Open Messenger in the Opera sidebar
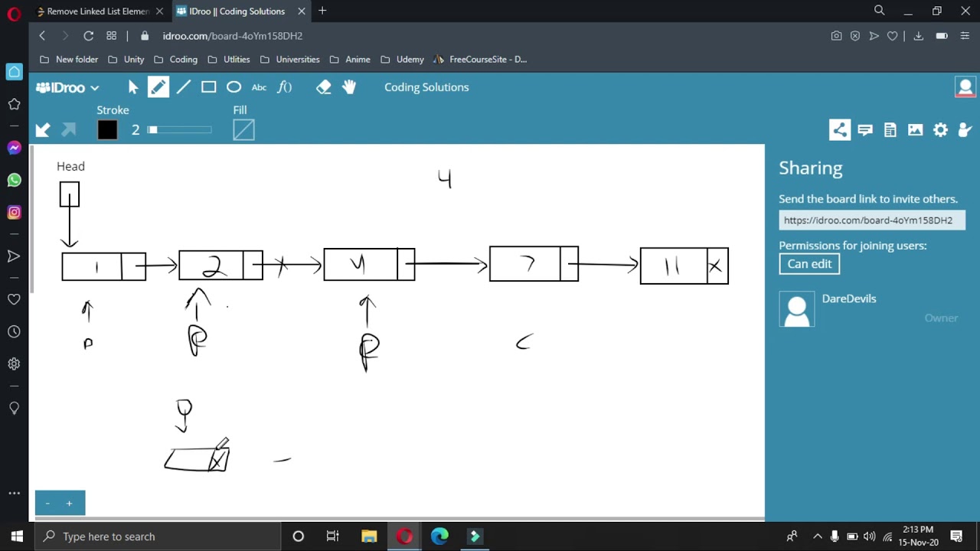Image resolution: width=980 pixels, height=551 pixels. 14,148
